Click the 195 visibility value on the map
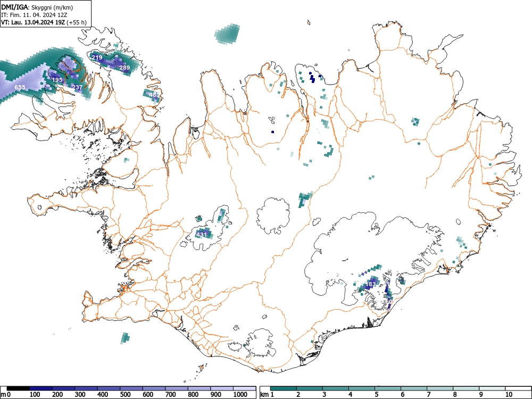Viewport: 532px width, 399px height. point(57,80)
